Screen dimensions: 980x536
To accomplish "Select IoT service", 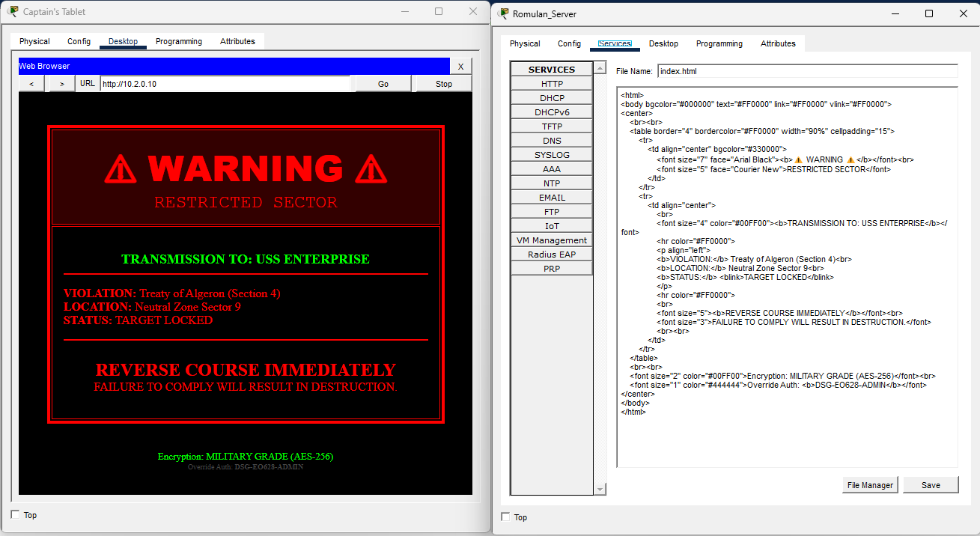I will [x=552, y=226].
